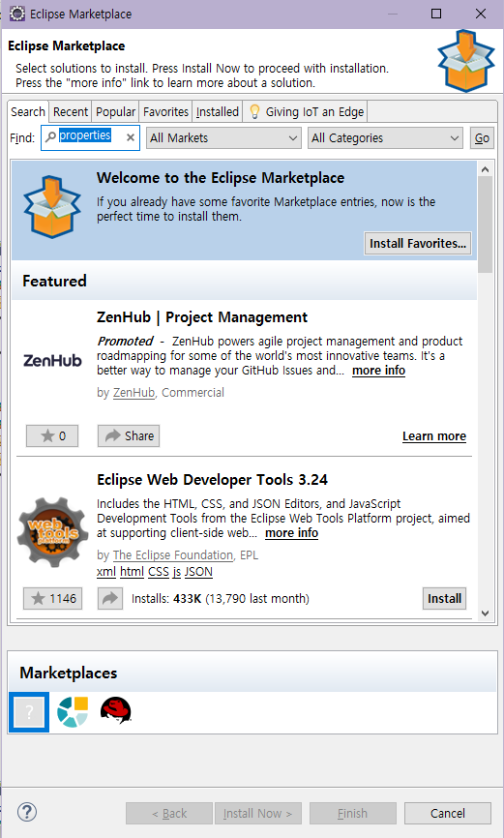Click the CSS tag link
Image resolution: width=504 pixels, height=838 pixels.
coord(159,572)
